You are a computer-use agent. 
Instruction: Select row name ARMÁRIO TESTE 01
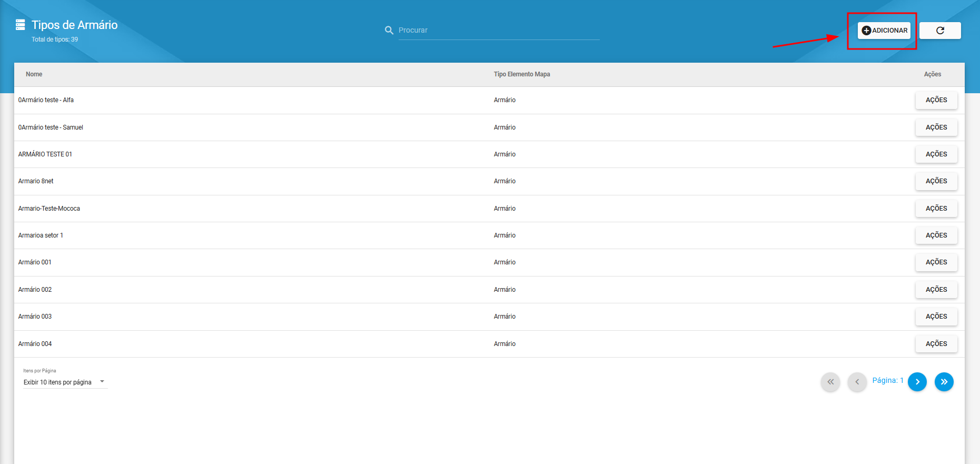[x=45, y=154]
